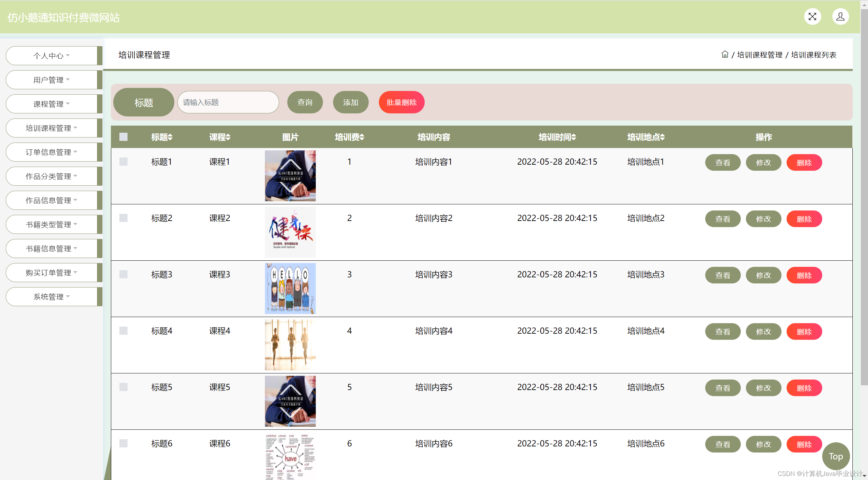Check the 标题1 row checkbox
This screenshot has width=868, height=480.
(x=123, y=162)
